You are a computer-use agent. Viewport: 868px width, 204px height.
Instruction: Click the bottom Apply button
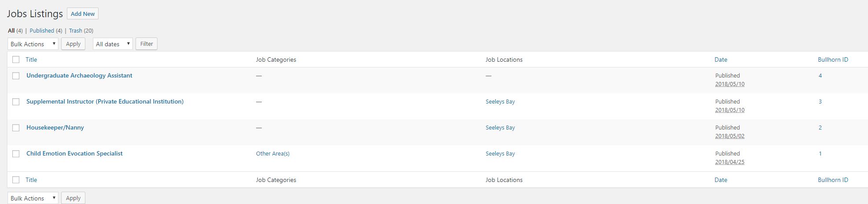73,198
